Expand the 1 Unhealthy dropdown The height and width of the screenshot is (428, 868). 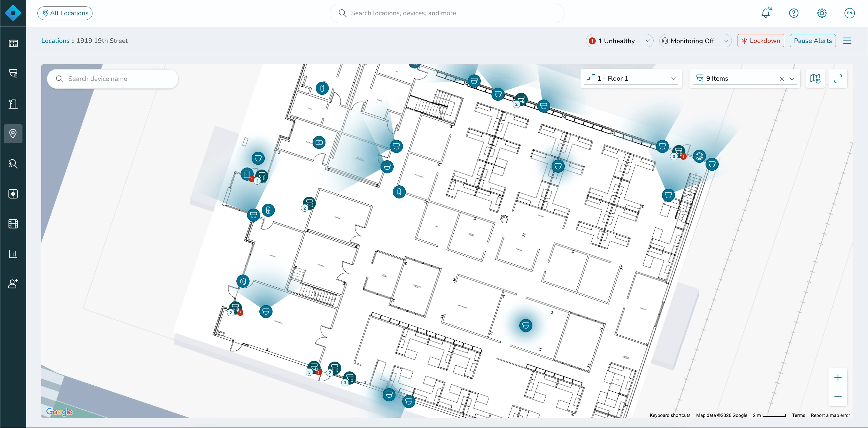pyautogui.click(x=620, y=41)
